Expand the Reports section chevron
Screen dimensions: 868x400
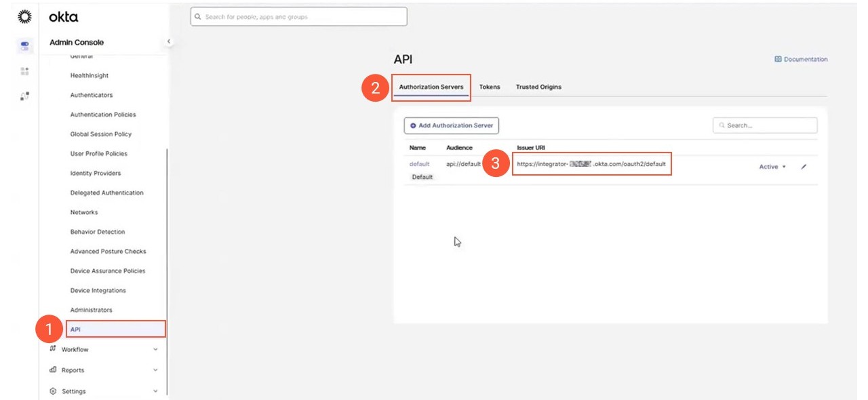pos(155,370)
